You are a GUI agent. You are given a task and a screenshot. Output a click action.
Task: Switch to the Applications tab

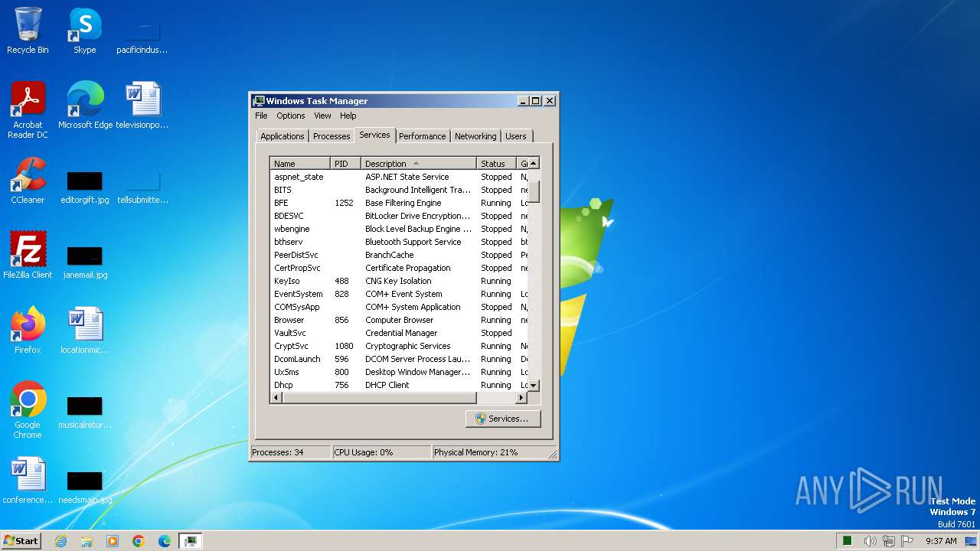[283, 136]
